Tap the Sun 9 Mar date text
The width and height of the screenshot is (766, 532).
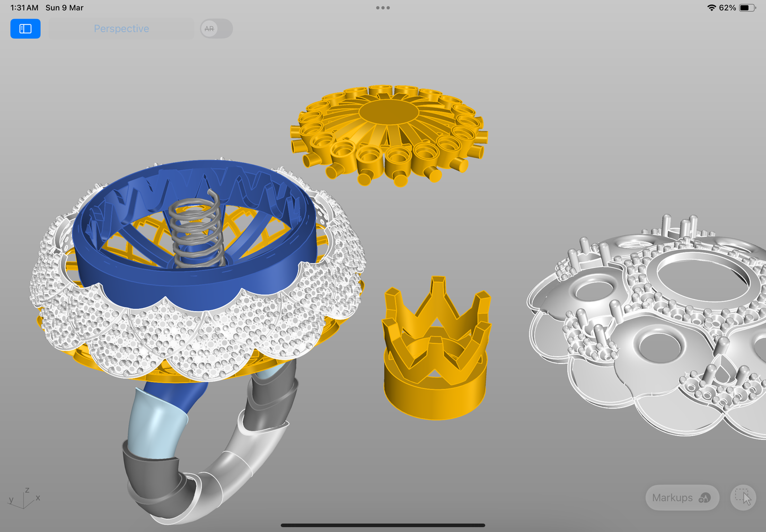64,8
